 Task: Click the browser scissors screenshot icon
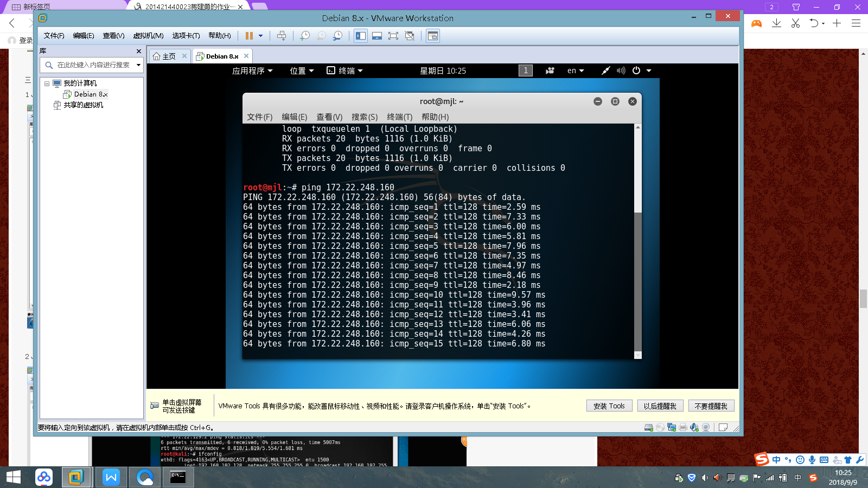[x=795, y=23]
